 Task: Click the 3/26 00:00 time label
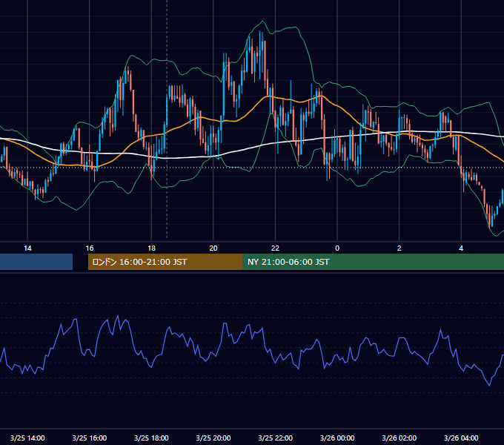tap(337, 438)
